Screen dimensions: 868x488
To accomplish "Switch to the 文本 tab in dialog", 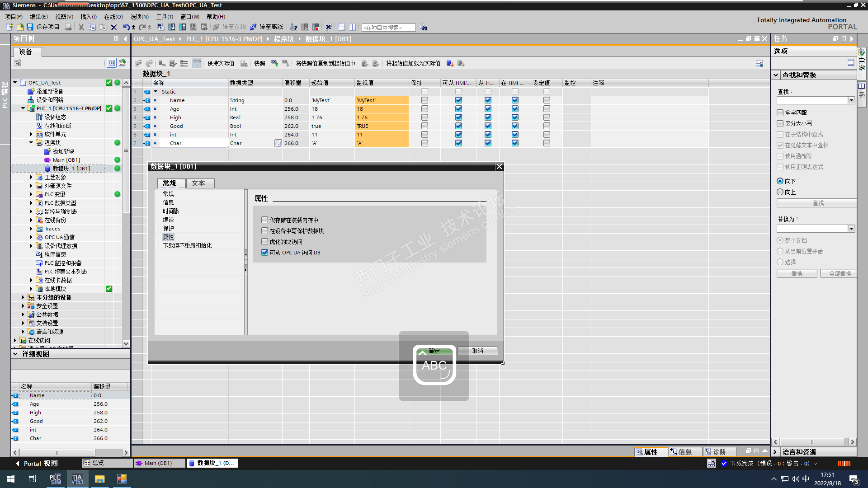I will click(x=198, y=183).
